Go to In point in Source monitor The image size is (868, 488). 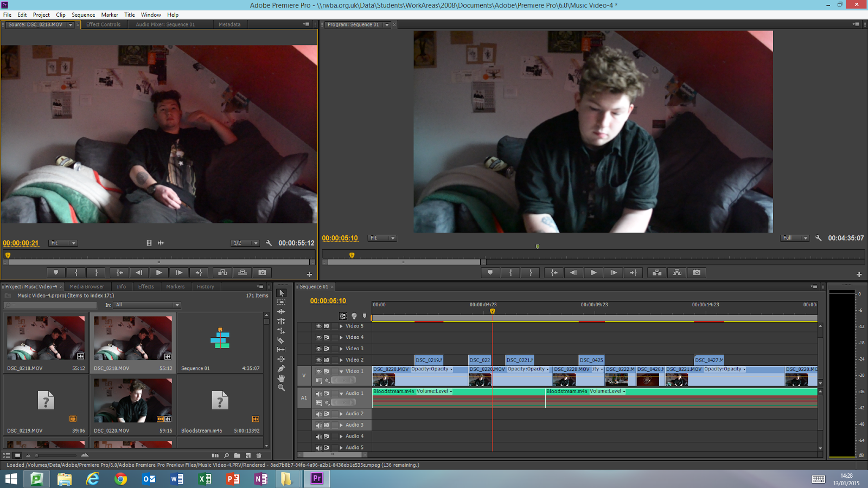(x=119, y=273)
